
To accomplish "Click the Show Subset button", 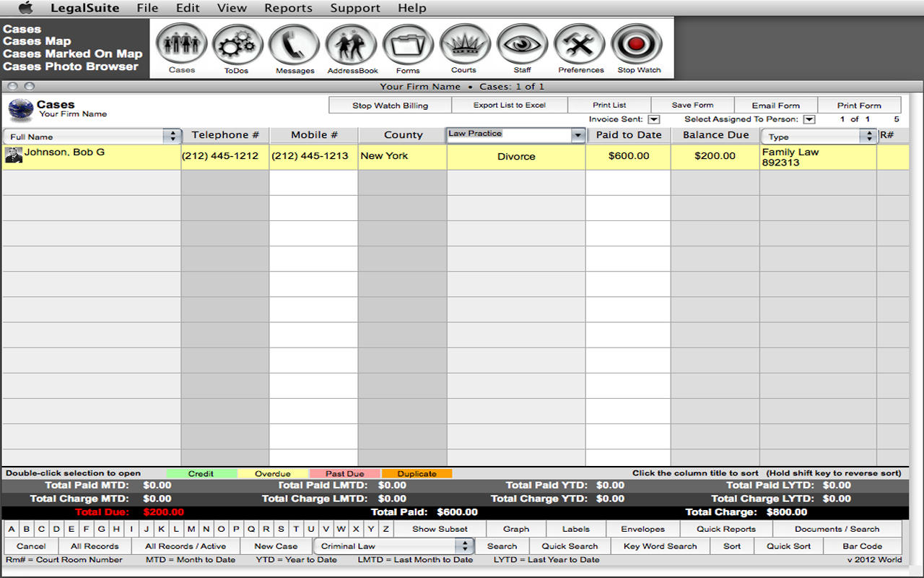I will (x=440, y=529).
